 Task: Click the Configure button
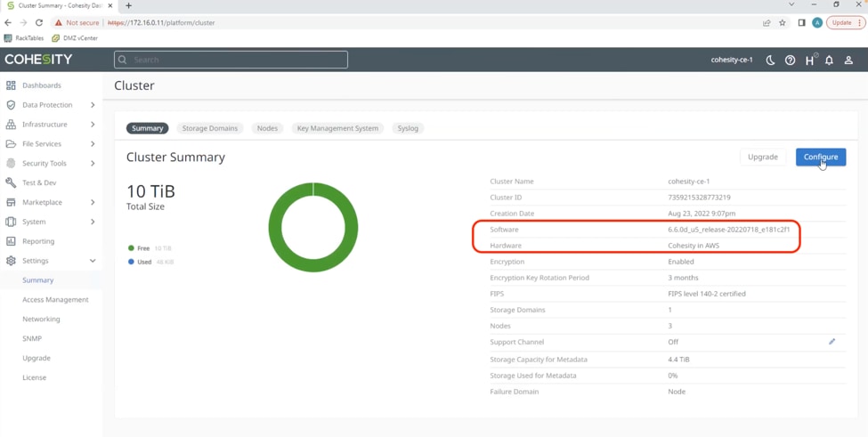(821, 158)
